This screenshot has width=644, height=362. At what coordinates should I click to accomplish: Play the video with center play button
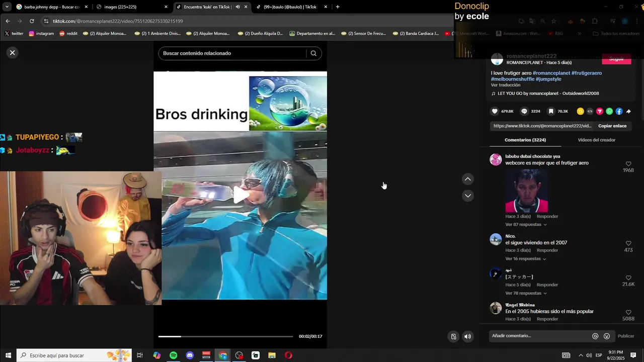240,195
